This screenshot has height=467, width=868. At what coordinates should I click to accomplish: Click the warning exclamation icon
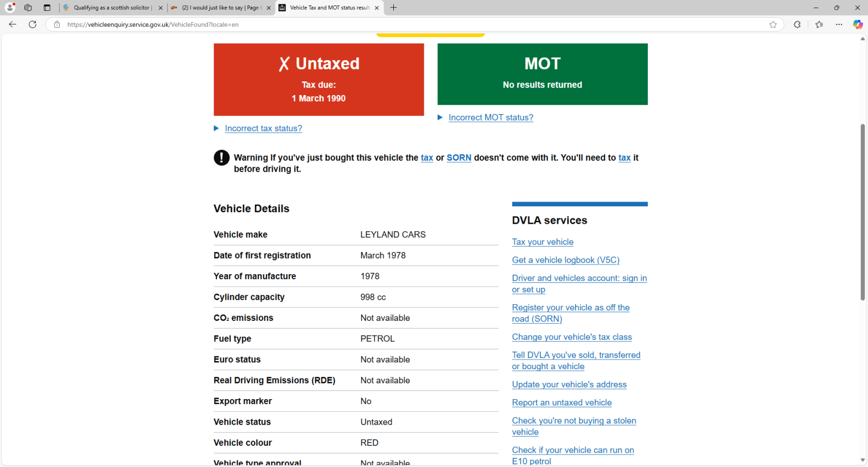click(x=221, y=157)
